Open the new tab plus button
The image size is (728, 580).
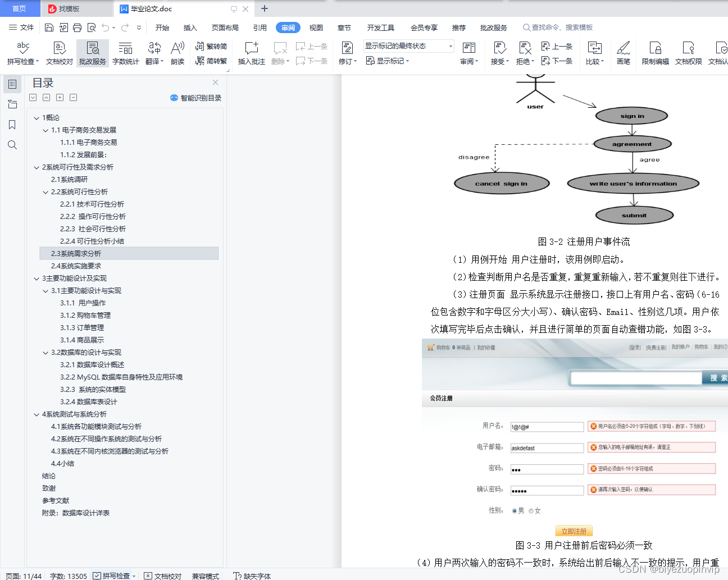point(265,8)
